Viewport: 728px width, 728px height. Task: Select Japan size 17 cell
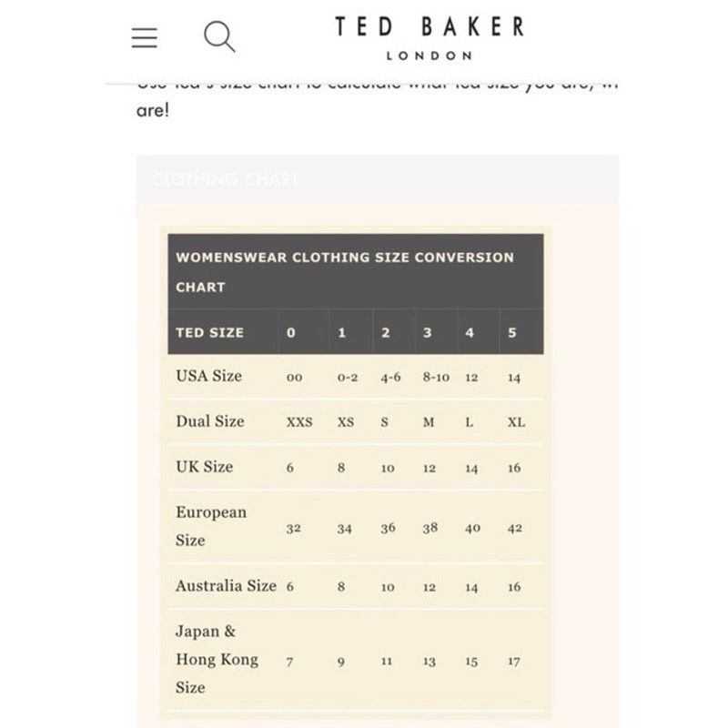click(x=514, y=662)
